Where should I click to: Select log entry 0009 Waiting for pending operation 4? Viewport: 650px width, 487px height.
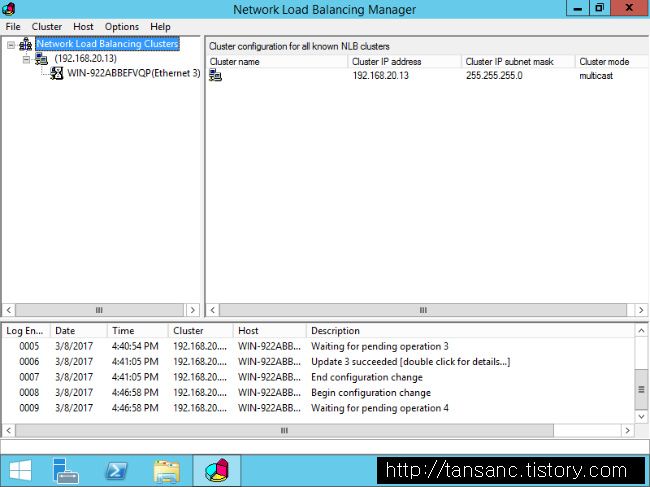[318, 408]
